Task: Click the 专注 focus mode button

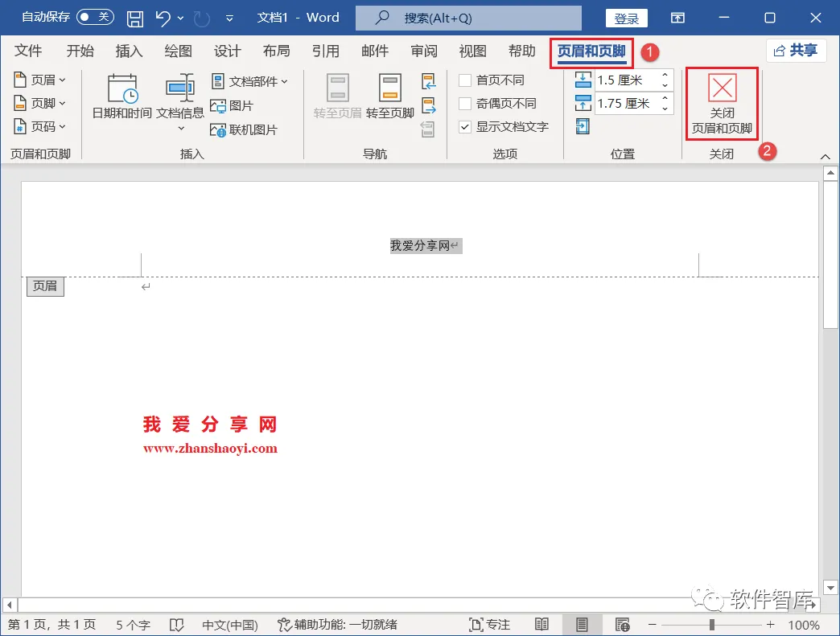Action: 490,625
